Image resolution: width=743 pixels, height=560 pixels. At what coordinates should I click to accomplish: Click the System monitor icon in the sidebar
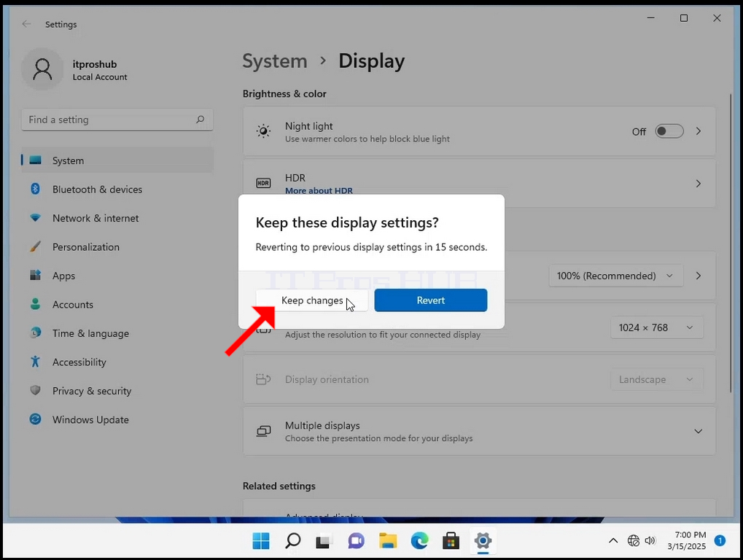tap(35, 160)
